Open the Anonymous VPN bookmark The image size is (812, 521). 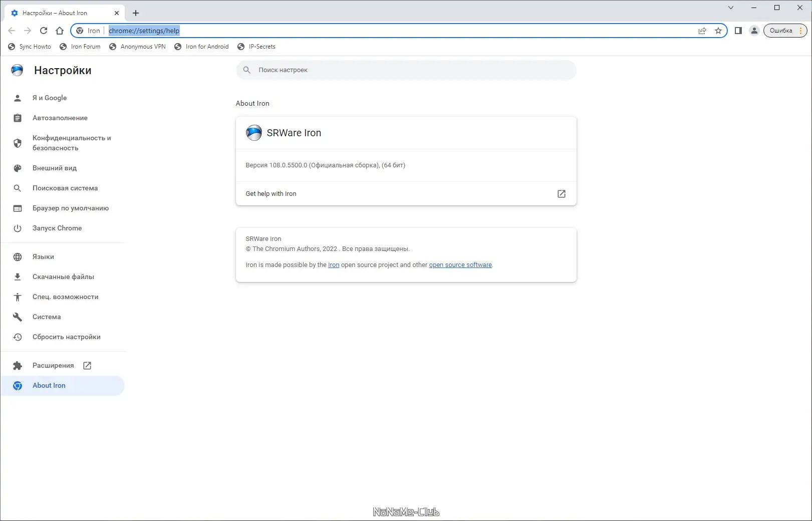click(x=137, y=47)
